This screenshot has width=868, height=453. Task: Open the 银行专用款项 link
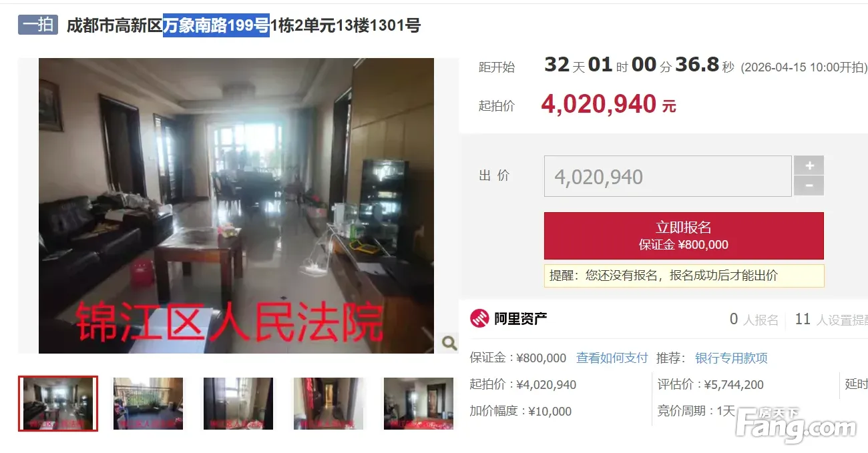(731, 358)
